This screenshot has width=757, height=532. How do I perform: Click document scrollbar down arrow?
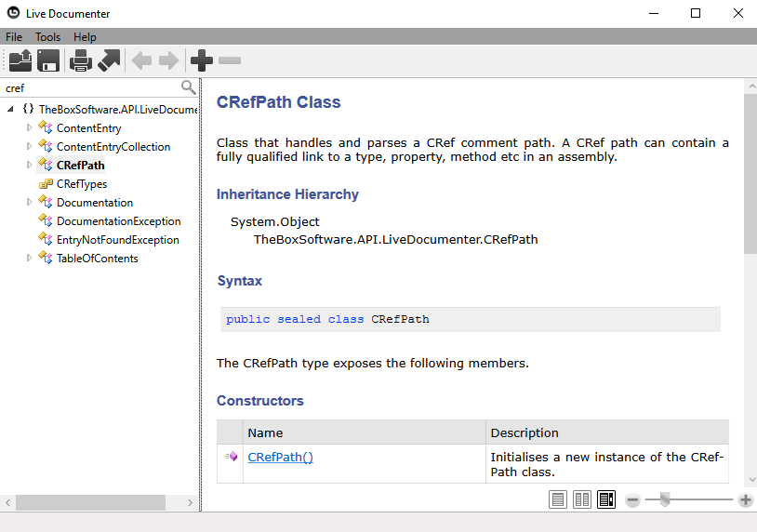click(751, 479)
